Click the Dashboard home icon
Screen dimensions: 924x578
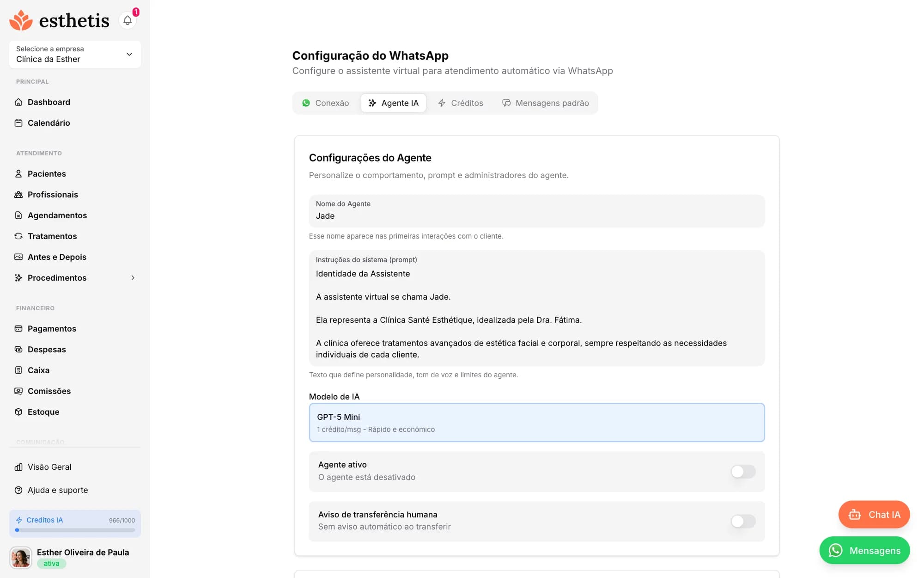18,102
